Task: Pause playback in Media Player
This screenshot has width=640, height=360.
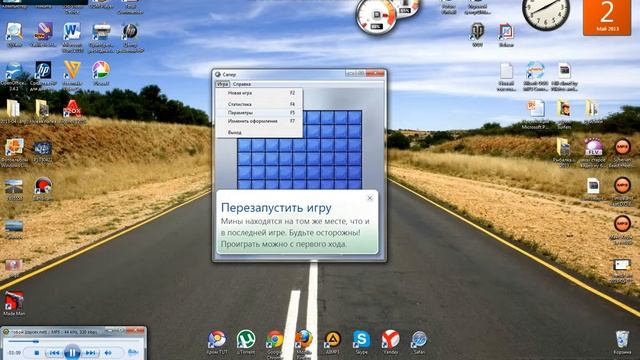Action: [72, 352]
